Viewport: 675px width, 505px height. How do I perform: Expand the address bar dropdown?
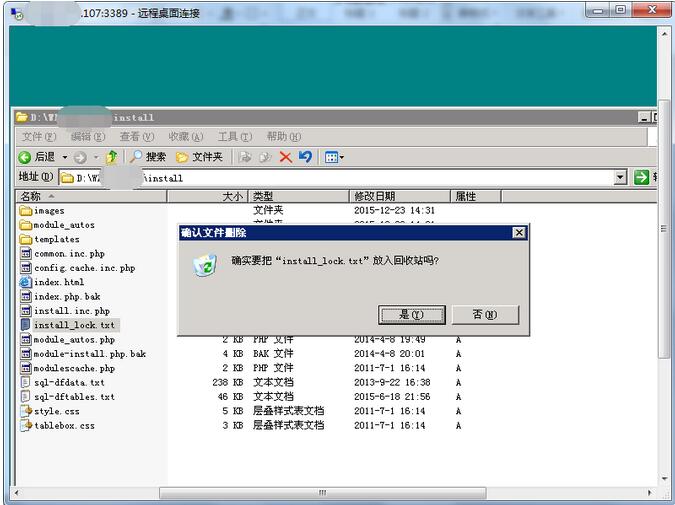[x=621, y=177]
